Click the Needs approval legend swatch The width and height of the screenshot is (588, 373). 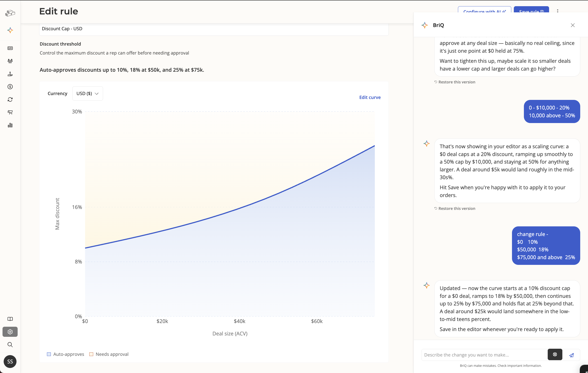point(91,354)
